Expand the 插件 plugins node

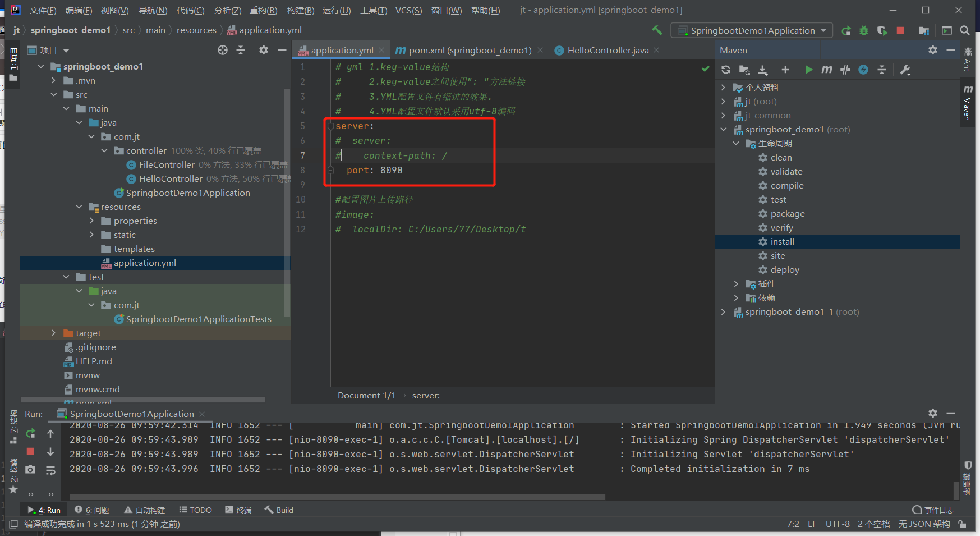(x=736, y=283)
